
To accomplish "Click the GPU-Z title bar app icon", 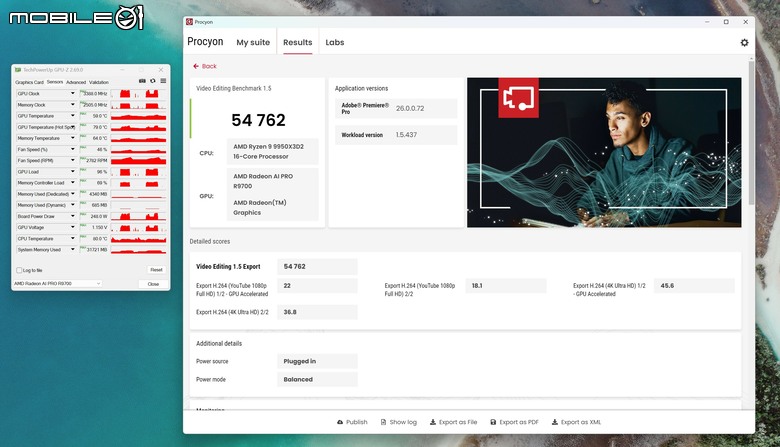I will point(18,70).
